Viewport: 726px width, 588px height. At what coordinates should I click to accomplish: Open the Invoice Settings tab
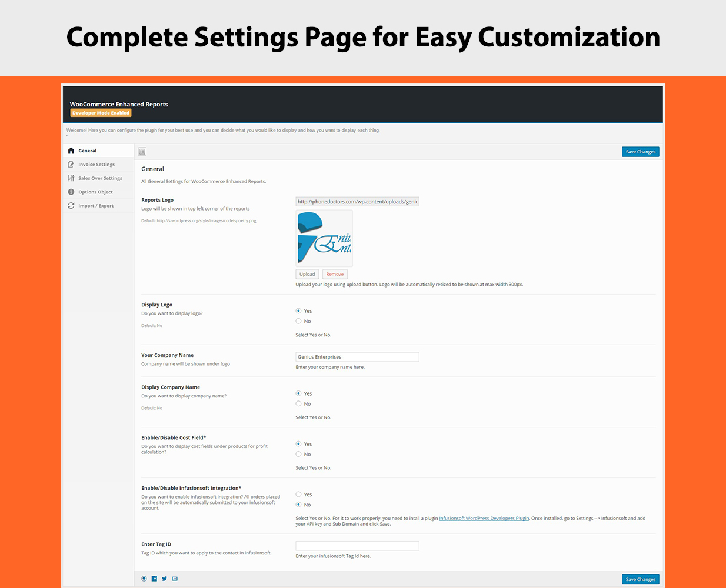point(98,165)
